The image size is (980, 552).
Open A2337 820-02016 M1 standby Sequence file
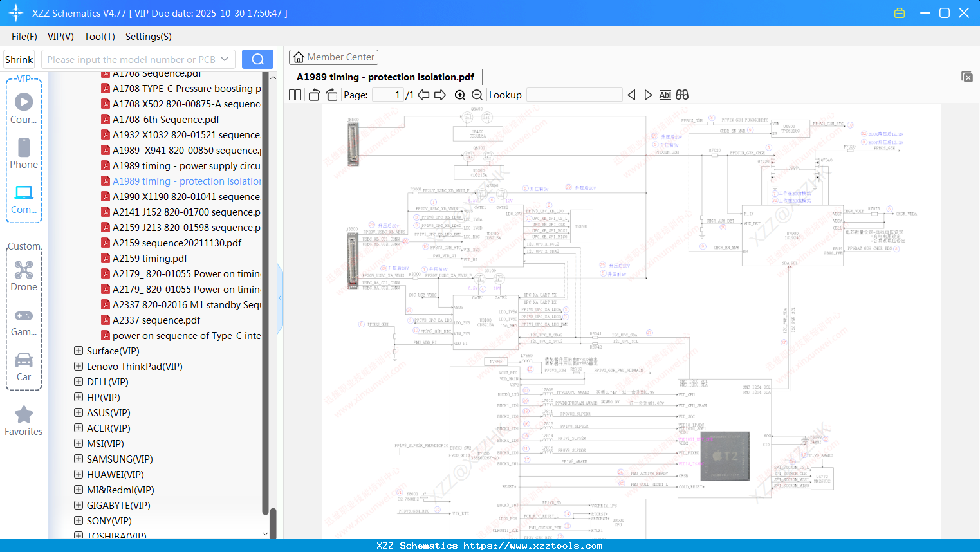pyautogui.click(x=187, y=305)
